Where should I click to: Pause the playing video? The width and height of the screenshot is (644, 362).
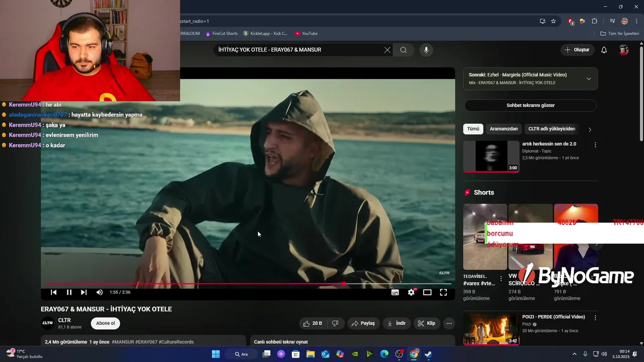point(69,292)
